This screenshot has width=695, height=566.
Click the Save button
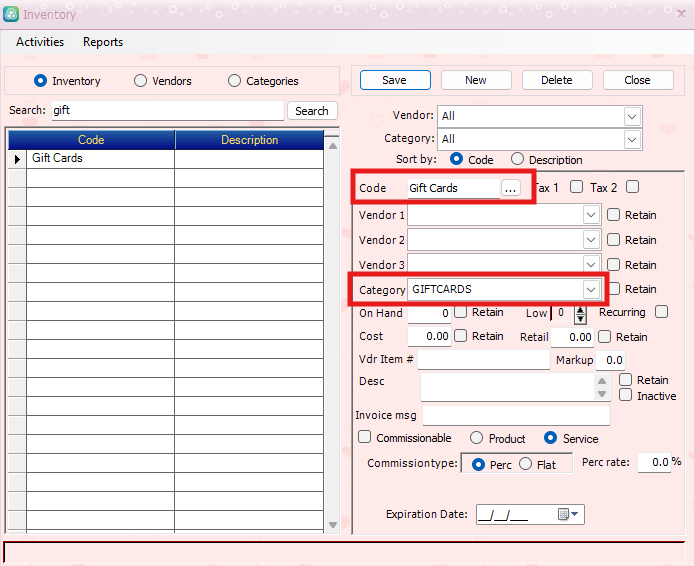(x=394, y=80)
